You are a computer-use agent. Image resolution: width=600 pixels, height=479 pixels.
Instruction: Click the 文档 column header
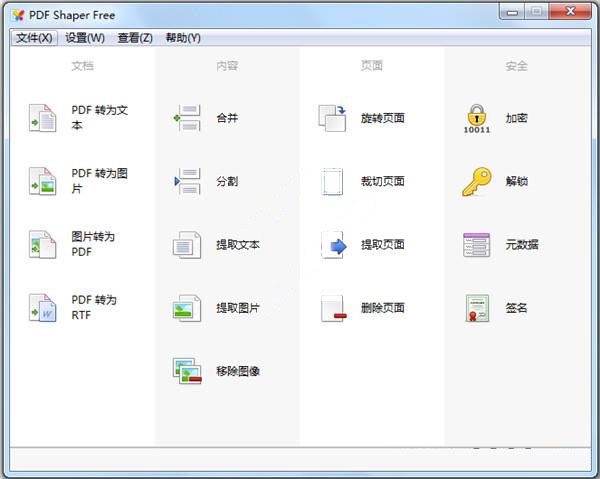(x=83, y=66)
